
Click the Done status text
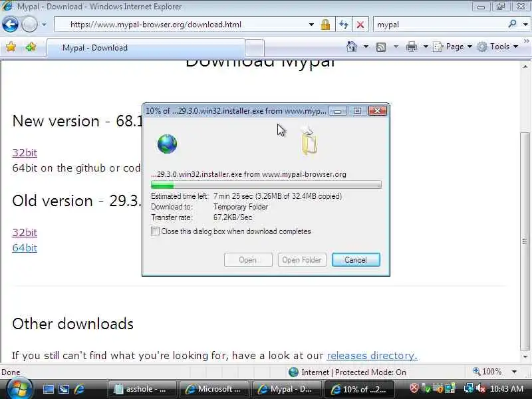tap(11, 372)
